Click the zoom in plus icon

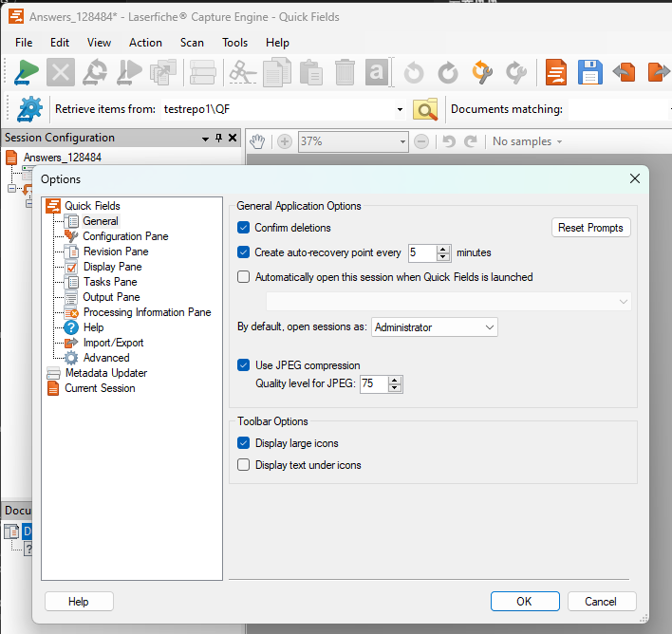click(x=285, y=141)
